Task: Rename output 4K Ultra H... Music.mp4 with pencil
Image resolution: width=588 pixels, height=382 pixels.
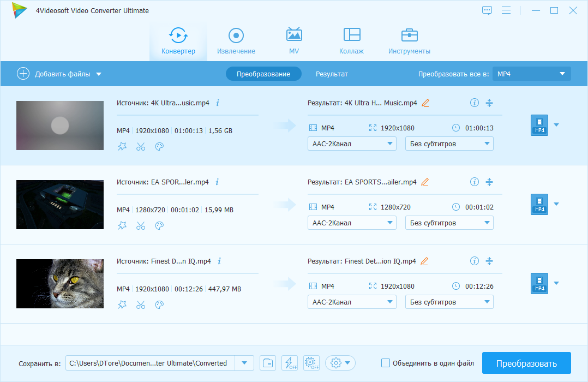Action: (x=425, y=103)
